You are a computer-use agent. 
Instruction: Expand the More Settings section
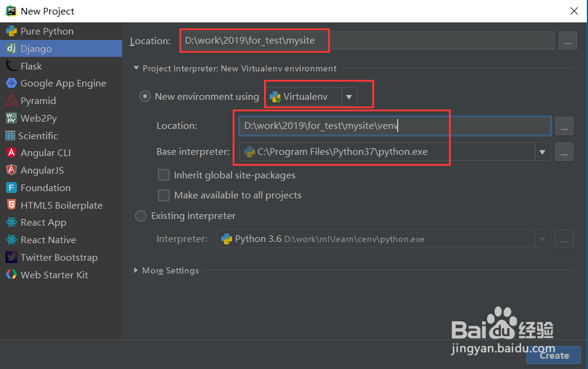click(136, 270)
